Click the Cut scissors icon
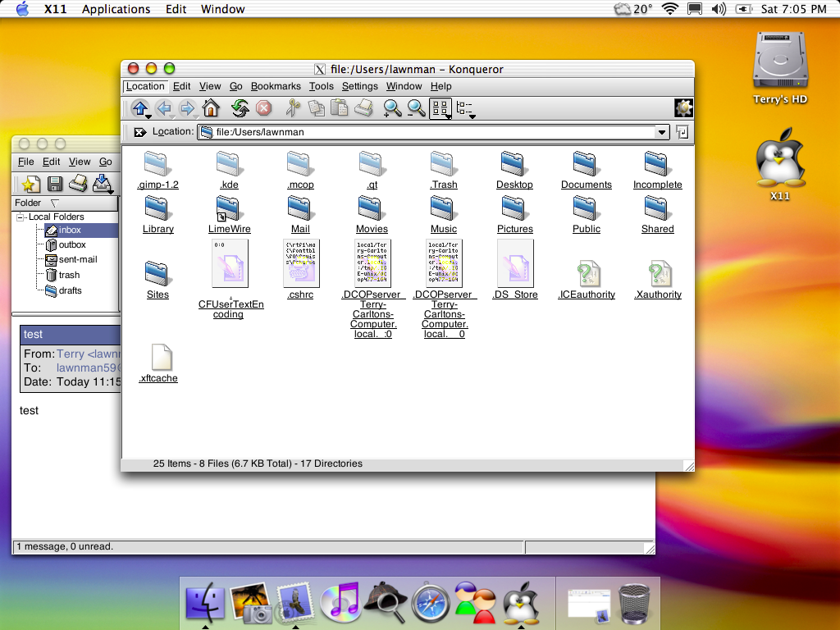 point(293,108)
